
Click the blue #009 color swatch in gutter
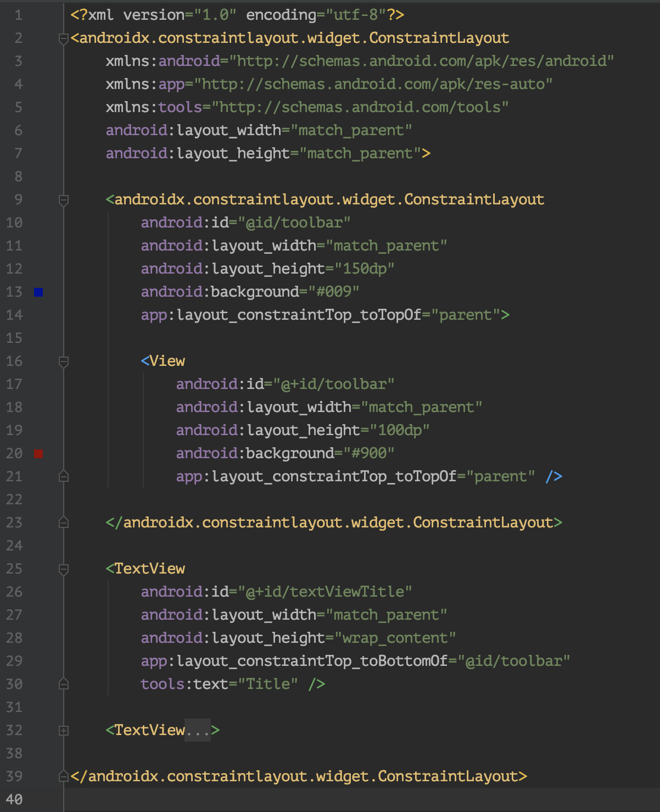38,292
